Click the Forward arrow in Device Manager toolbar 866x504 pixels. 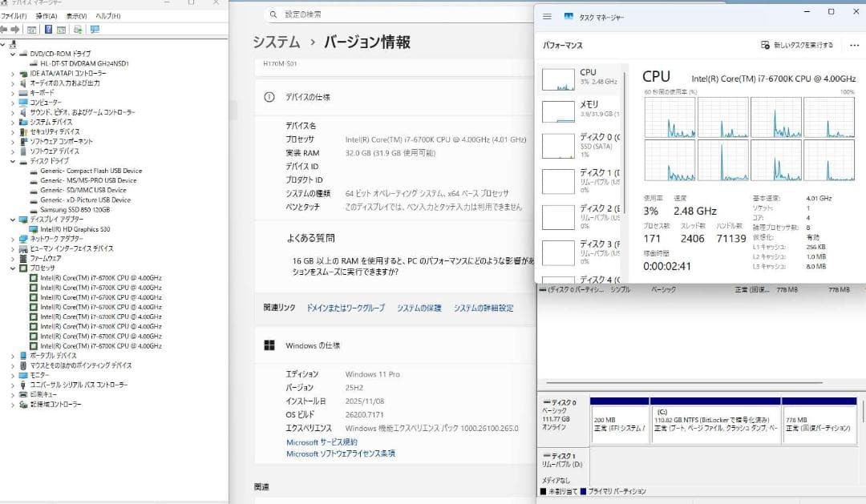point(15,29)
